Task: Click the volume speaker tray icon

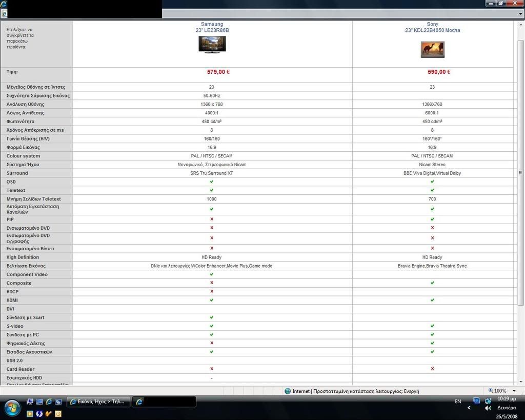Action: tap(488, 408)
